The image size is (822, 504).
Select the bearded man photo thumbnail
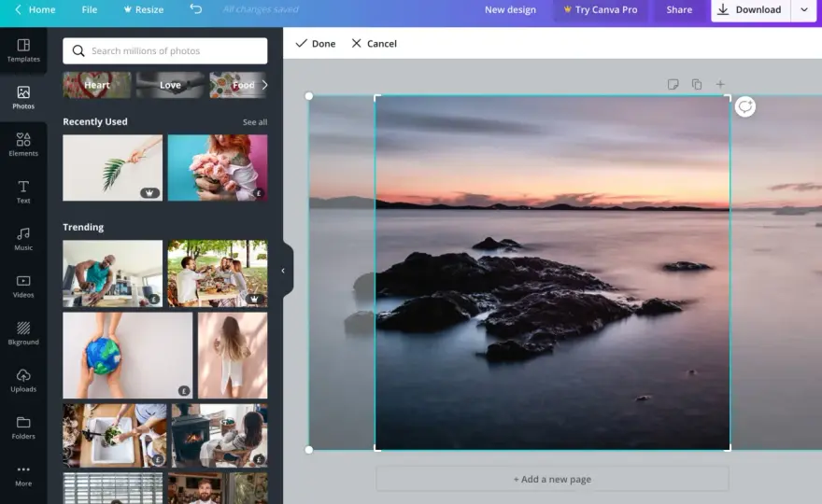pos(218,488)
